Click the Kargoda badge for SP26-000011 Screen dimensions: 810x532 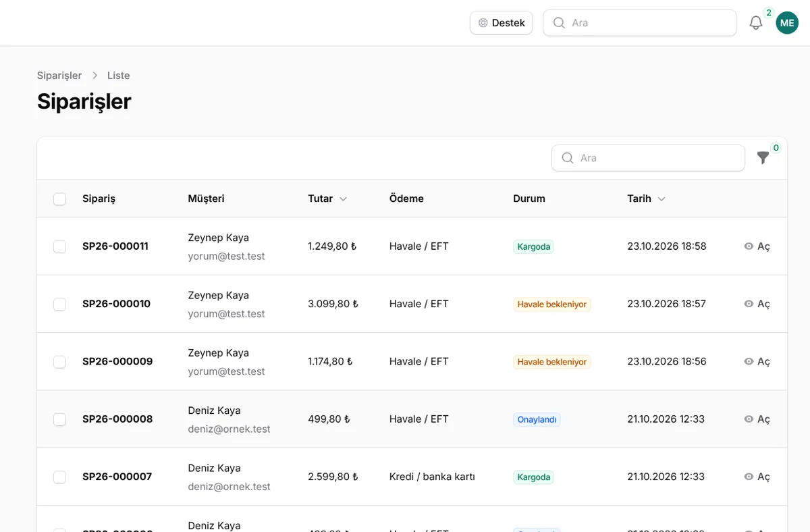click(x=533, y=247)
